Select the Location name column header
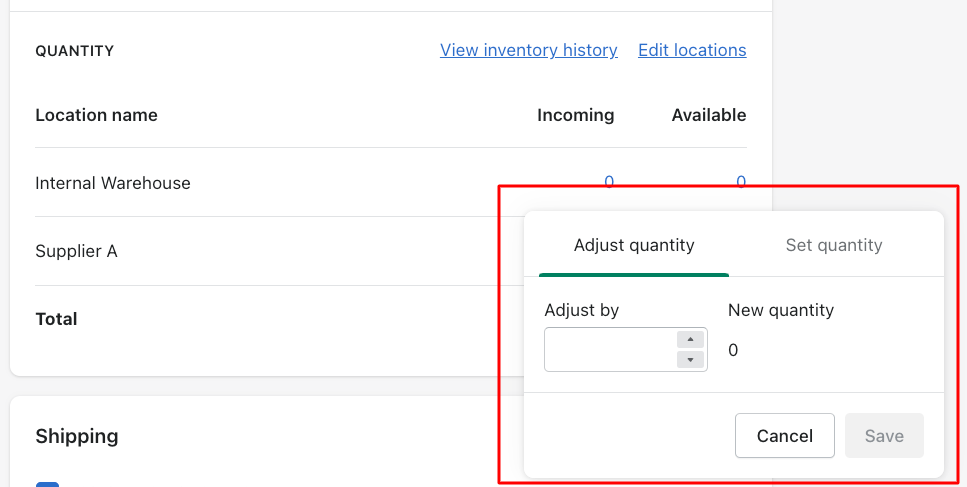Screen dimensions: 967x487 (96, 115)
